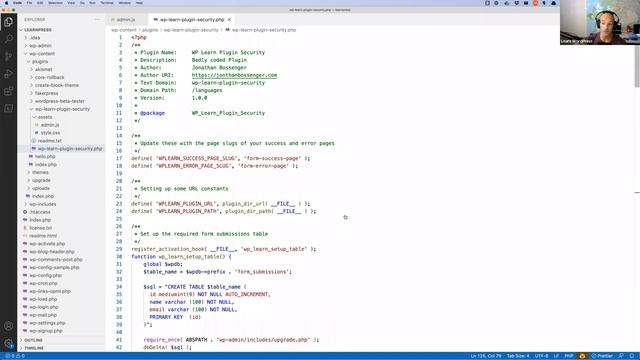Open the File menu
Screen dimensions: 640x360
pyautogui.click(x=29, y=3)
